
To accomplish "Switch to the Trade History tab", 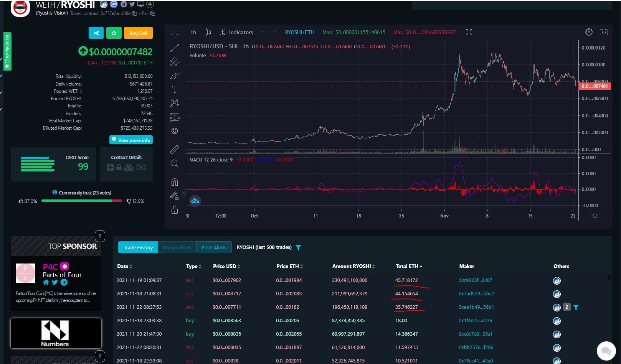I will (138, 247).
